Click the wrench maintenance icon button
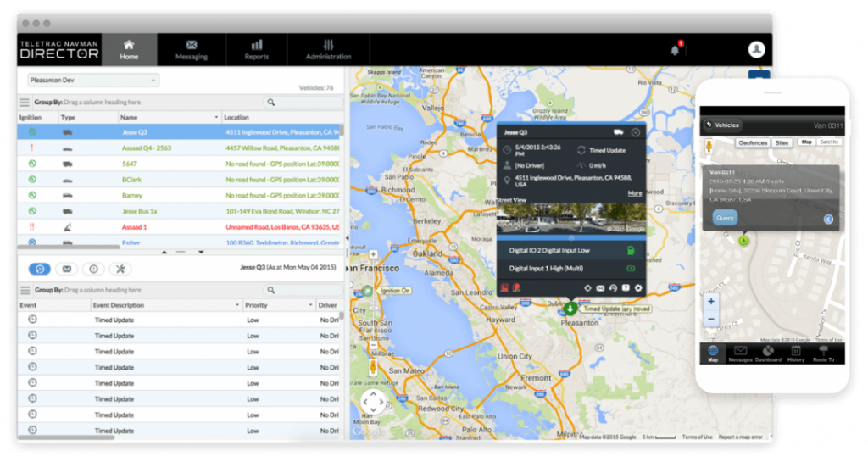Image resolution: width=868 pixels, height=462 pixels. [x=120, y=269]
